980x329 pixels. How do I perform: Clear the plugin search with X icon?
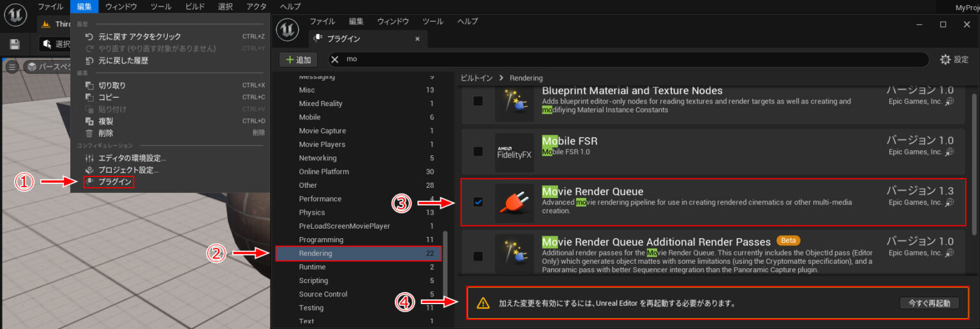335,59
